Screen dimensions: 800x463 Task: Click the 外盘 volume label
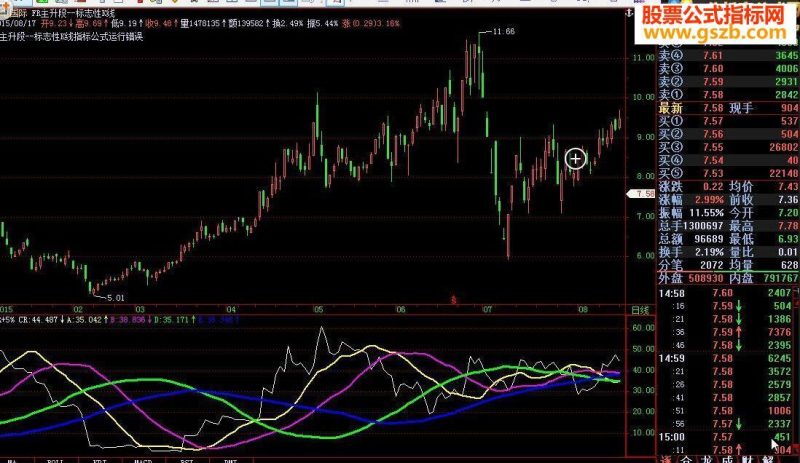click(670, 278)
